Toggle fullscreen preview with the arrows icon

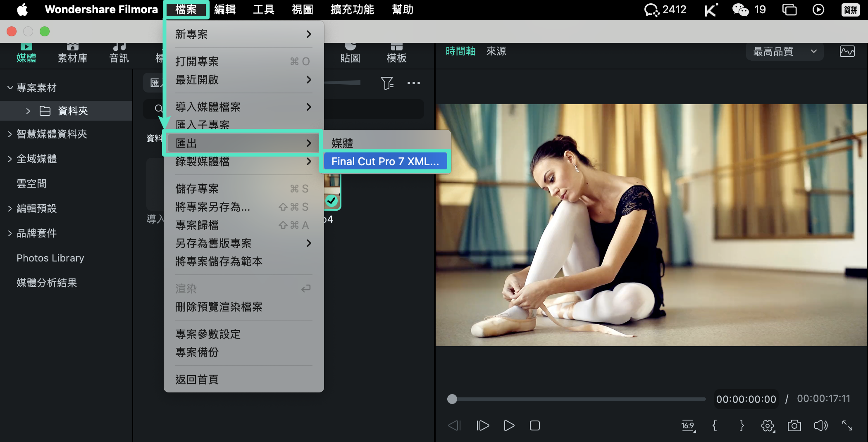[847, 425]
